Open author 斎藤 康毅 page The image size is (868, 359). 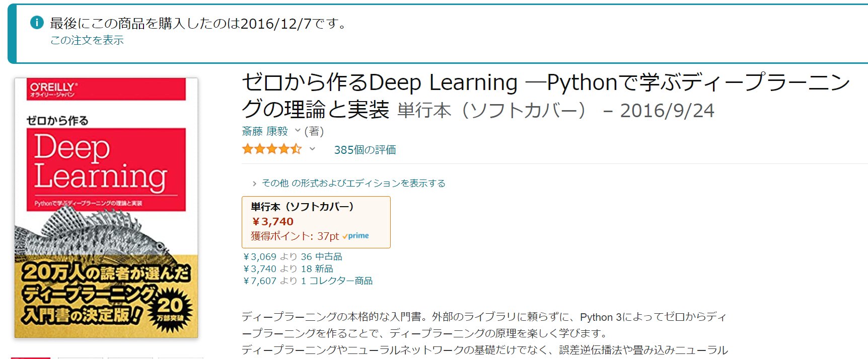265,131
